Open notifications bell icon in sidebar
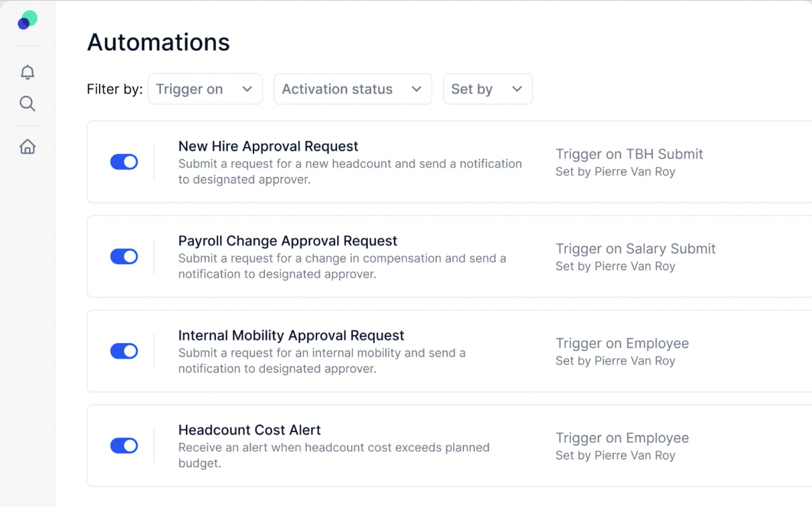Image resolution: width=812 pixels, height=507 pixels. coord(27,72)
